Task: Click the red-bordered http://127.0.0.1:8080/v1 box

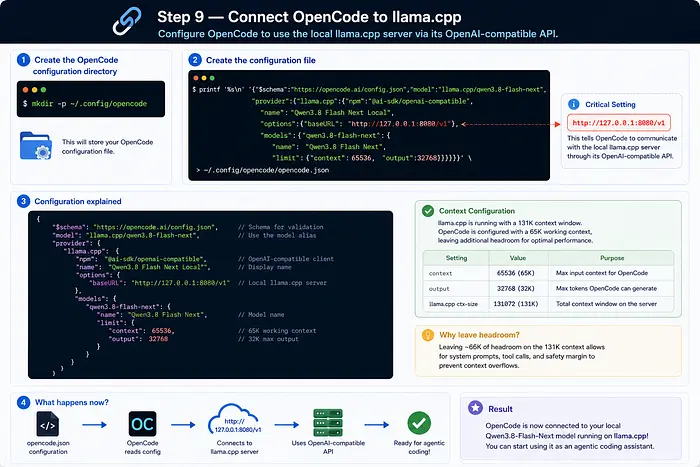Action: (618, 123)
